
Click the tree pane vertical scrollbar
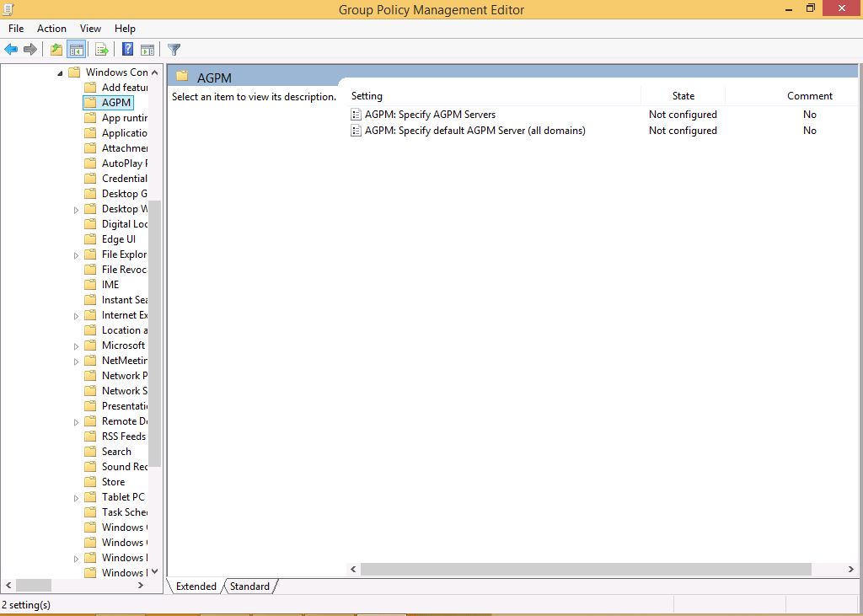click(154, 337)
